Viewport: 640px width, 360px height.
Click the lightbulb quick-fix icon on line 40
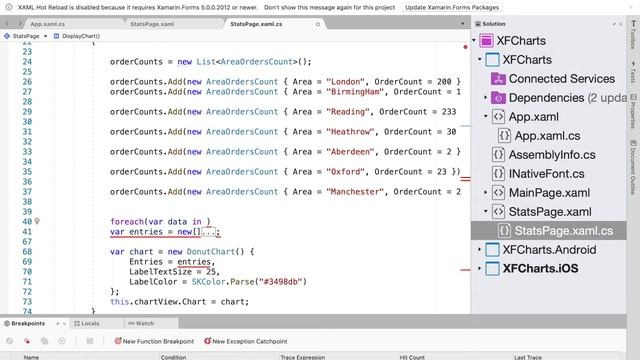coord(37,221)
